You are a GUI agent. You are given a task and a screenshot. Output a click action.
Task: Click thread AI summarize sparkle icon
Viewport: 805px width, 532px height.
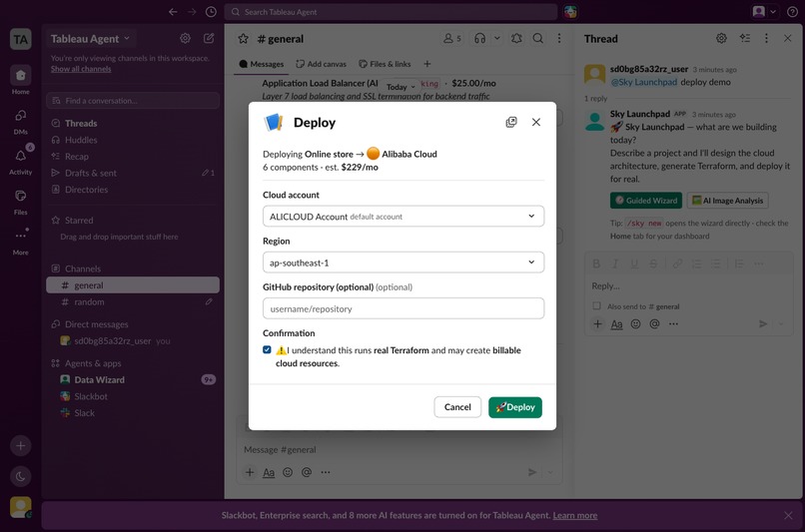coord(745,38)
